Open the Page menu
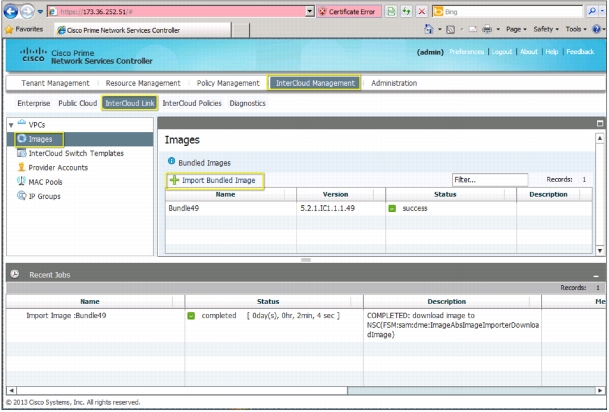 pyautogui.click(x=516, y=29)
